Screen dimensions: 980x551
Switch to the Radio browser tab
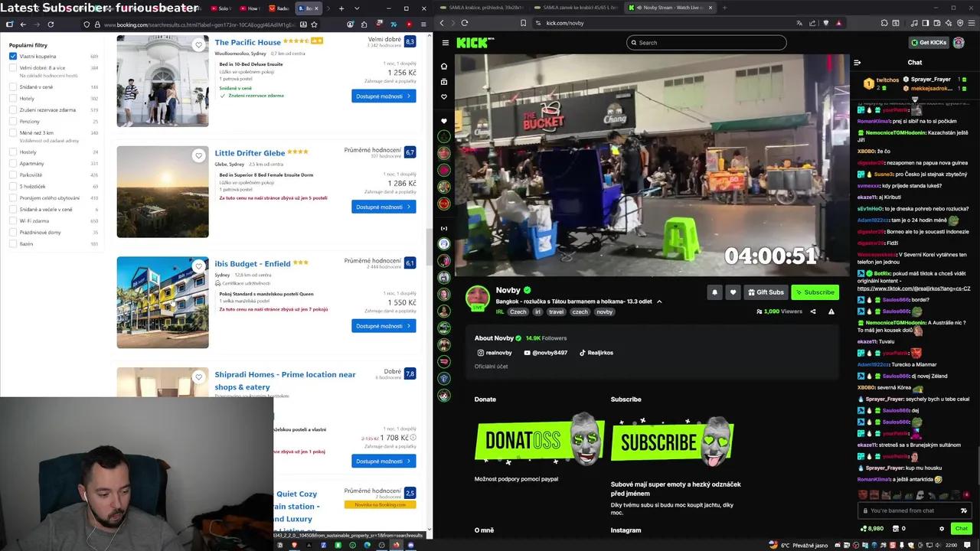[x=279, y=8]
